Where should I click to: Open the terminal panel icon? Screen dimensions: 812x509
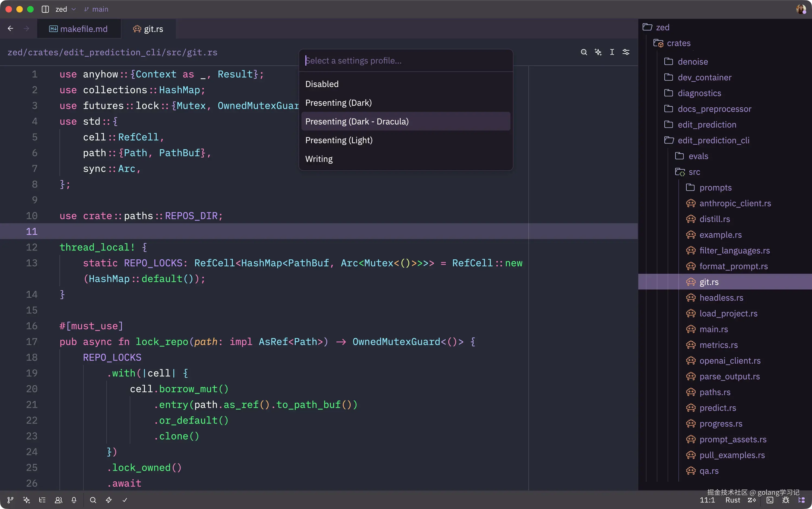[x=770, y=500]
